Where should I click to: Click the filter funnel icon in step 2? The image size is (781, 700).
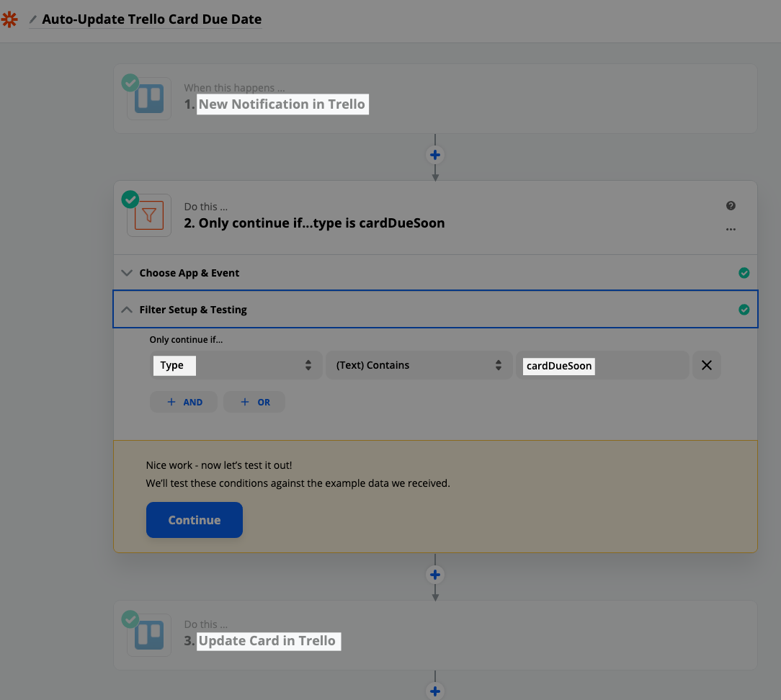[149, 215]
